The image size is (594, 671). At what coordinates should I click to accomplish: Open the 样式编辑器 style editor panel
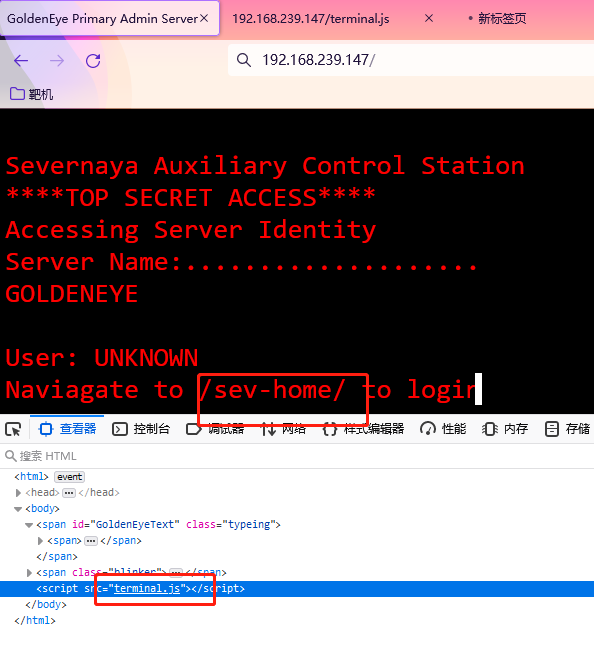pyautogui.click(x=363, y=428)
